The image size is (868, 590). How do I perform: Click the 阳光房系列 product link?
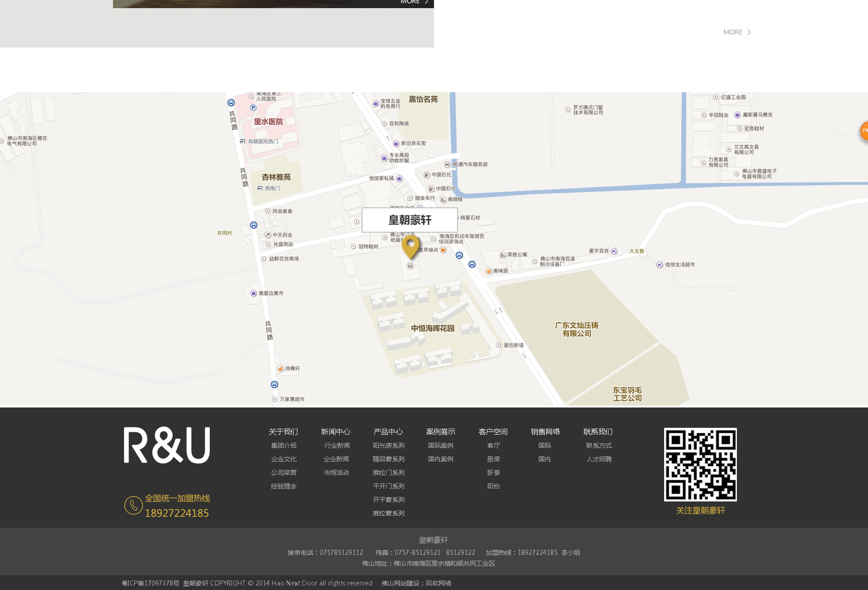point(388,445)
